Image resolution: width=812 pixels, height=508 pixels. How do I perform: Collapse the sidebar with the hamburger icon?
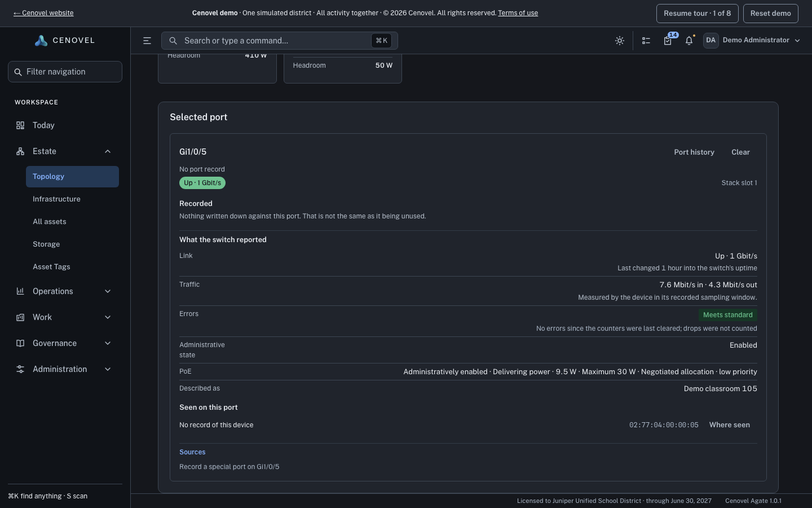pyautogui.click(x=147, y=41)
